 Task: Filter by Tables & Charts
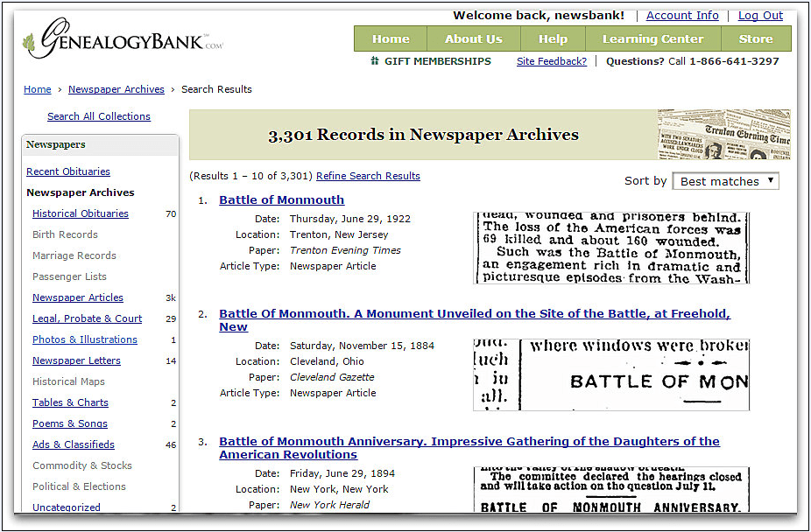pos(70,402)
